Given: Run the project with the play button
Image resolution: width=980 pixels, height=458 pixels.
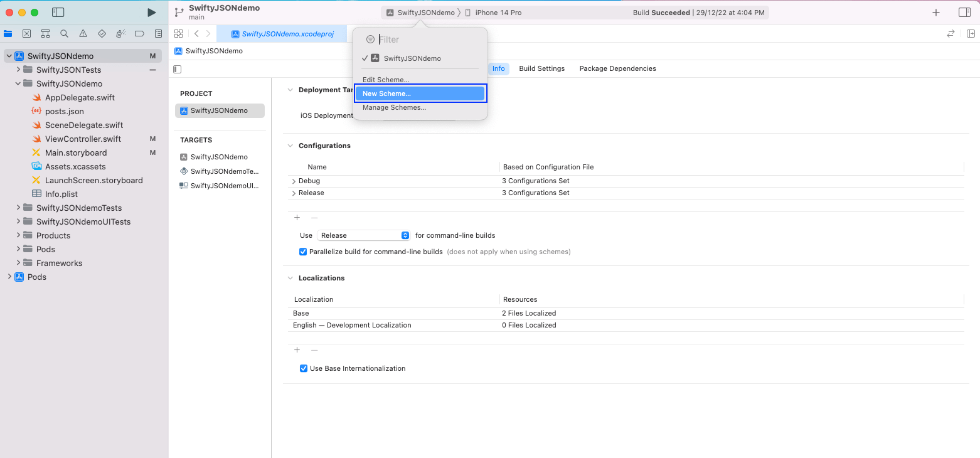Looking at the screenshot, I should 151,13.
